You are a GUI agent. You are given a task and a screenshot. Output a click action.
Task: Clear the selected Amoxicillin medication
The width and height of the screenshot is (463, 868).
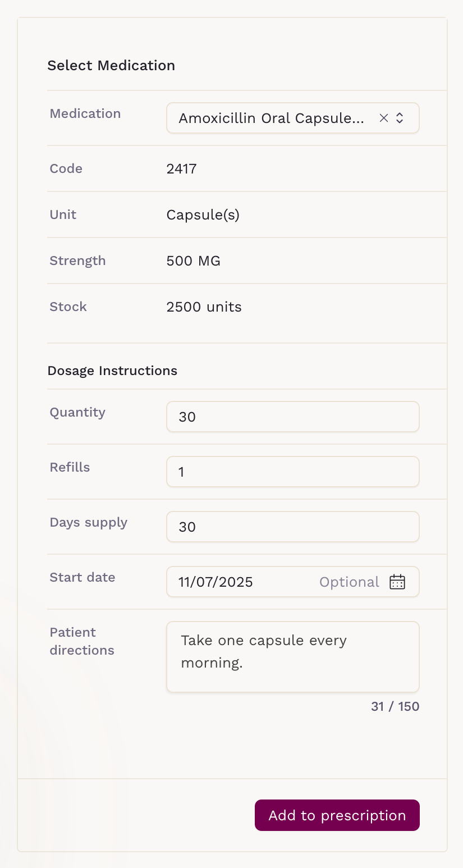(x=384, y=118)
